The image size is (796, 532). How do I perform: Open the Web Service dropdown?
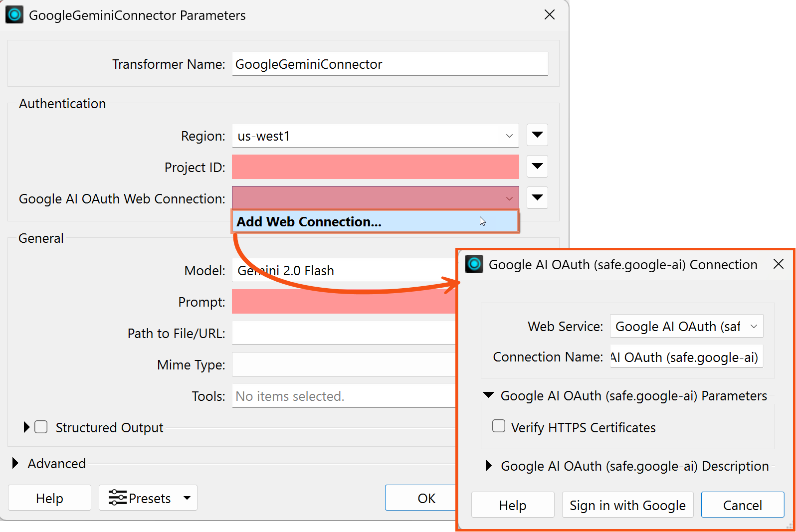[686, 326]
